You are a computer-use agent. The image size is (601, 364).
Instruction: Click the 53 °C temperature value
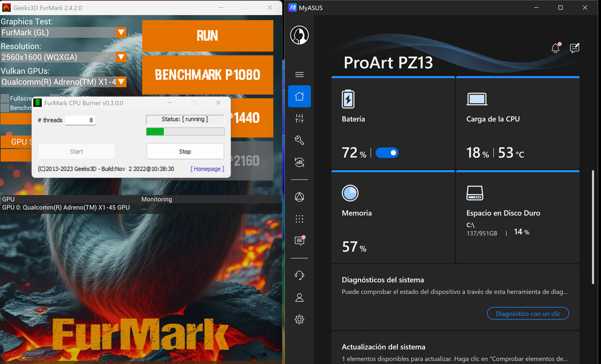pos(511,153)
